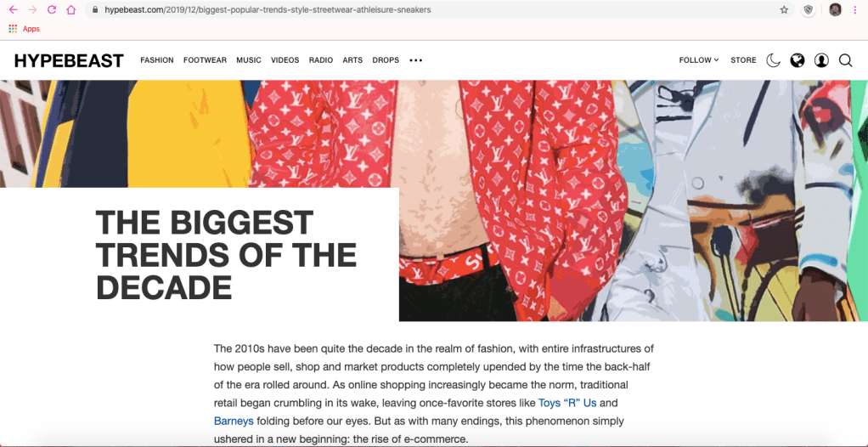The height and width of the screenshot is (447, 868).
Task: Open the user account icon
Action: click(x=821, y=60)
